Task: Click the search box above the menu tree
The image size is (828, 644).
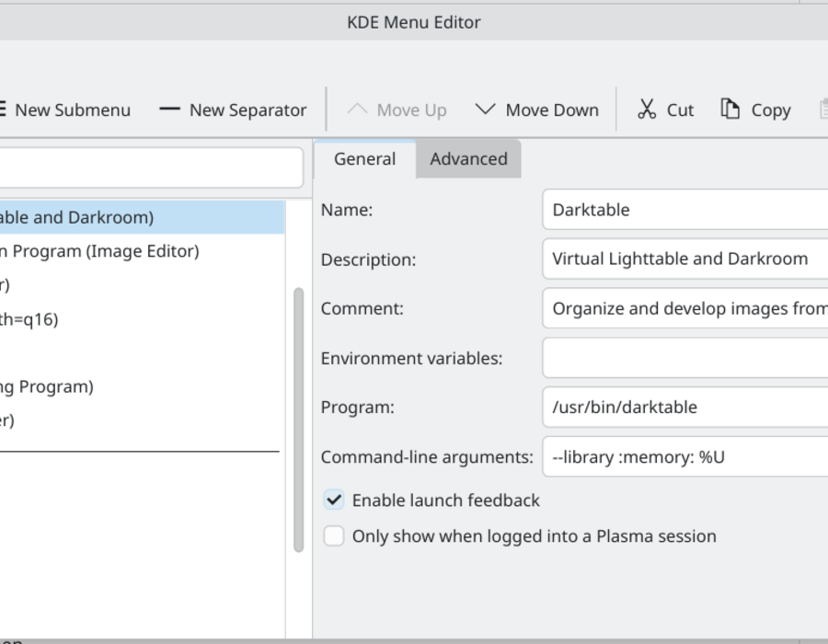Action: (152, 167)
